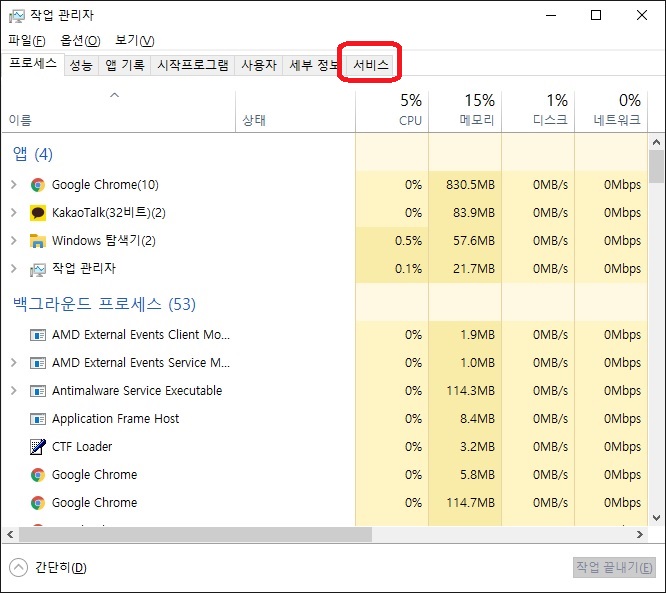Image resolution: width=666 pixels, height=593 pixels.
Task: Click the horizontal scrollbar left arrow
Action: [11, 534]
